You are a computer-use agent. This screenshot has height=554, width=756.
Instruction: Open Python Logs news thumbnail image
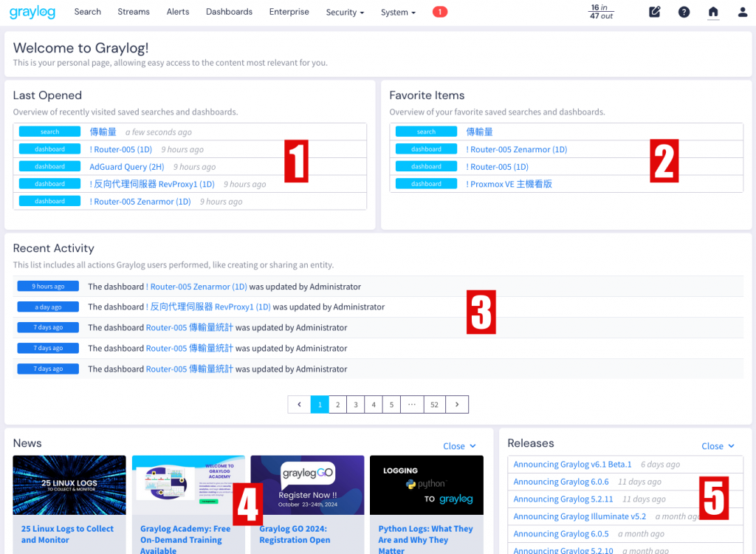click(x=427, y=485)
